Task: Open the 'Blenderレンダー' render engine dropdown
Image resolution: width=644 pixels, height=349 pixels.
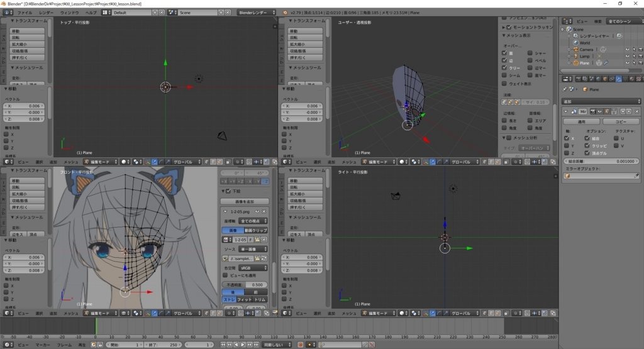Action: pyautogui.click(x=257, y=12)
